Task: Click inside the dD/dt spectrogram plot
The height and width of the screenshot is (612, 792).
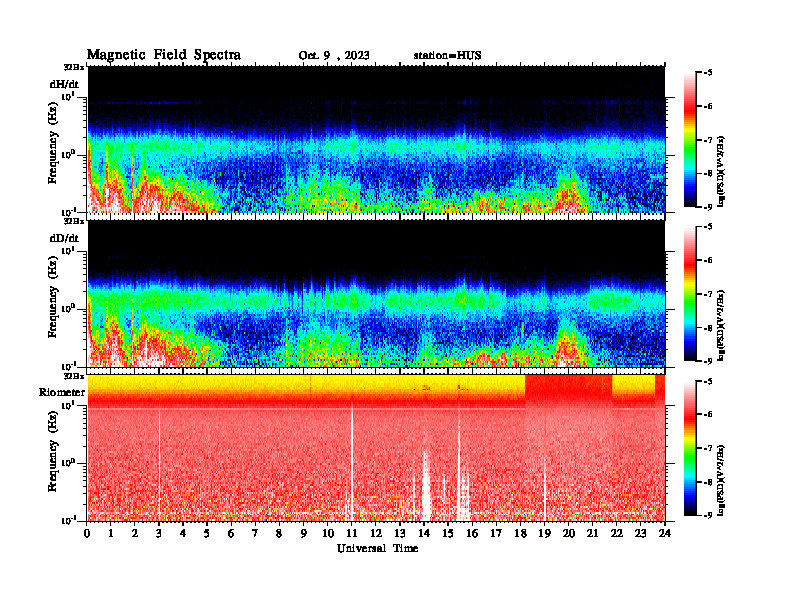Action: click(376, 293)
